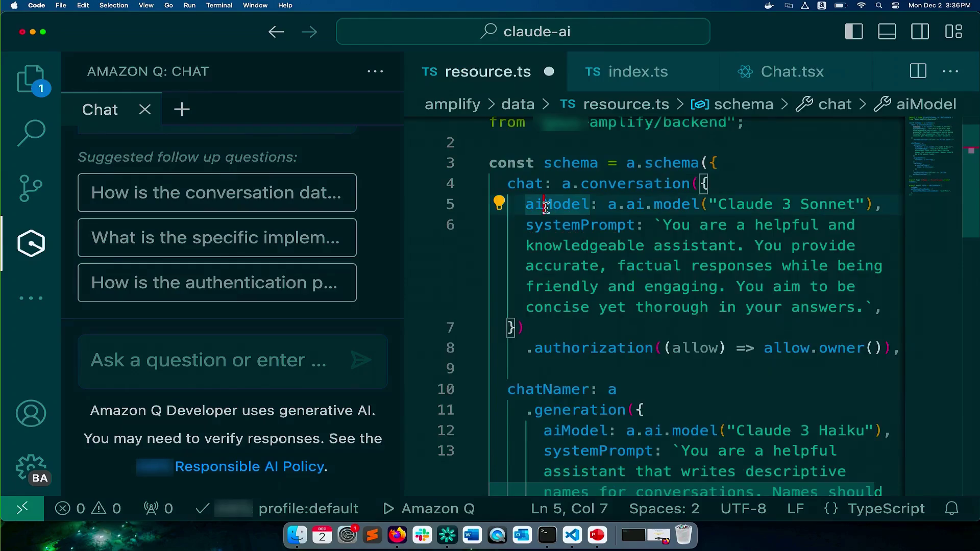This screenshot has width=980, height=551.
Task: Click the claude-ai command center search box
Action: [x=523, y=32]
